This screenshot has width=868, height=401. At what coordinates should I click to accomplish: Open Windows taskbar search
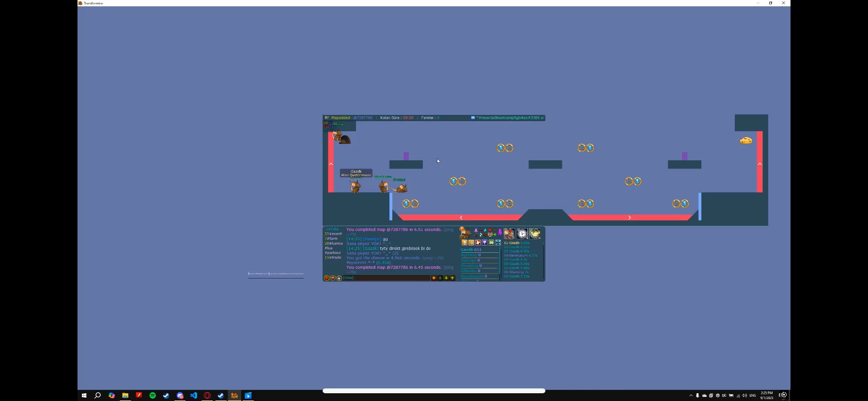click(97, 396)
